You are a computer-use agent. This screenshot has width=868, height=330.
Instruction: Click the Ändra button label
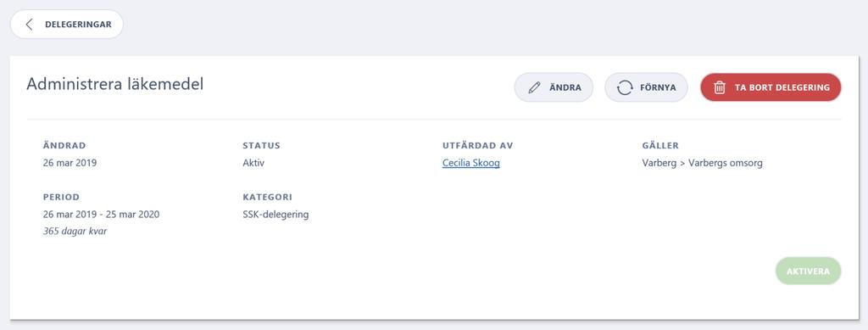tap(565, 87)
